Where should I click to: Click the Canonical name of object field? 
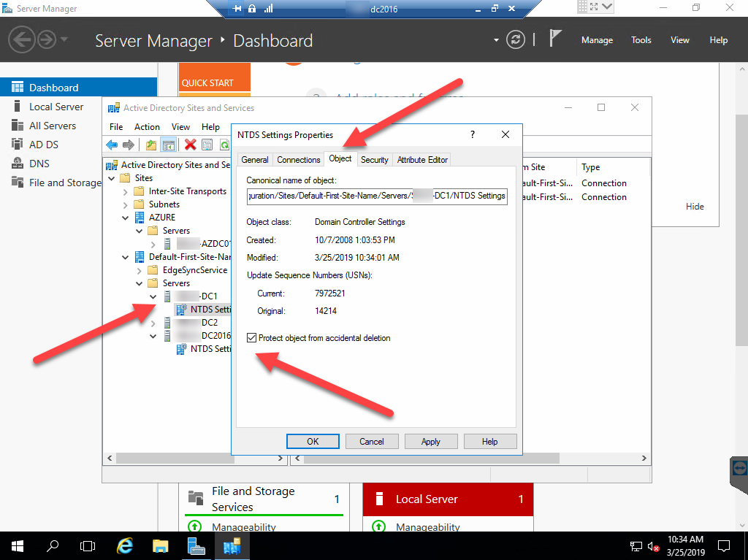point(377,196)
